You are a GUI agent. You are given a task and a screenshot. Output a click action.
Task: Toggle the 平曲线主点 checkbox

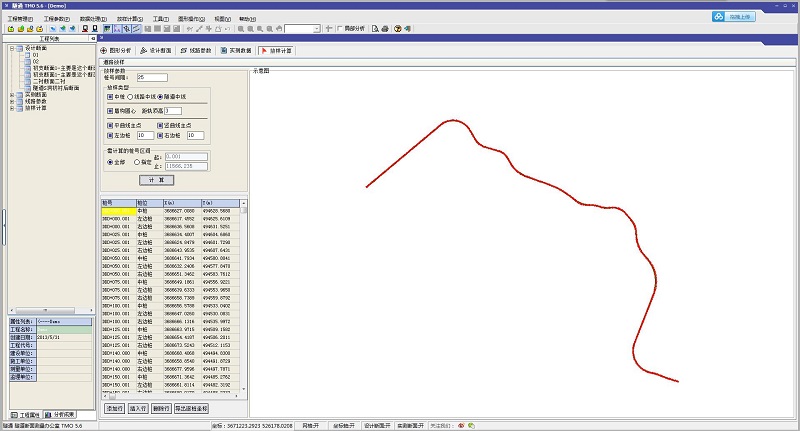[x=110, y=125]
